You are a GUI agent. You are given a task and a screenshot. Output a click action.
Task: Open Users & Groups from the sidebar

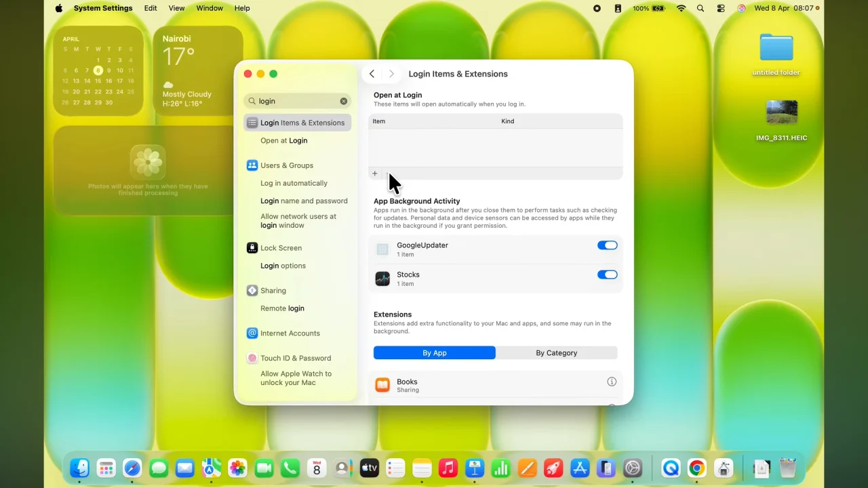(252, 165)
